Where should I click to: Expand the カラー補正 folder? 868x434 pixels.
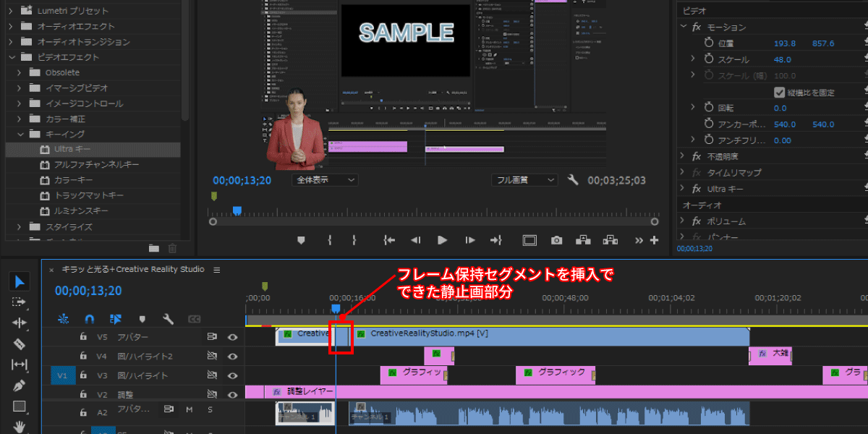point(20,119)
